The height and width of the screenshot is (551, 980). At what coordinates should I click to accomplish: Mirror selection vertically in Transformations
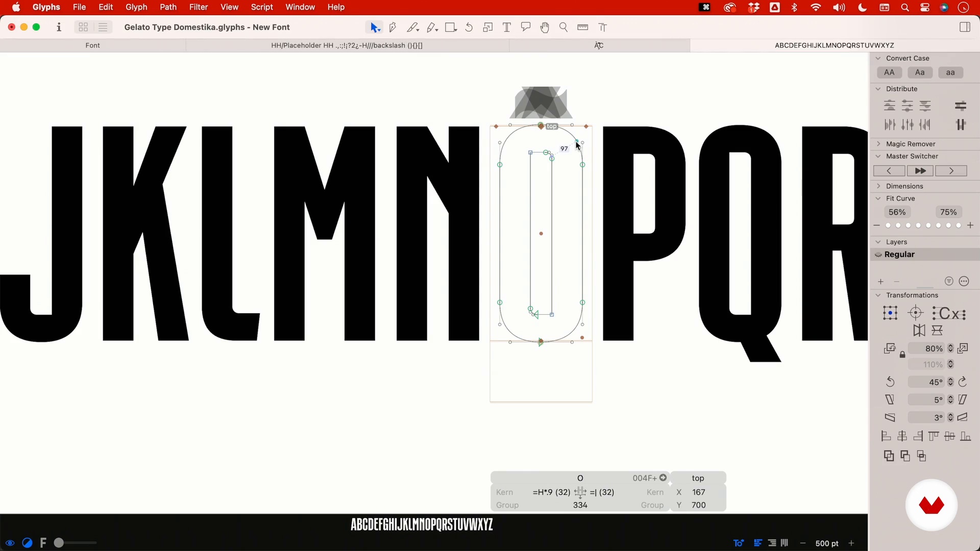[937, 331]
